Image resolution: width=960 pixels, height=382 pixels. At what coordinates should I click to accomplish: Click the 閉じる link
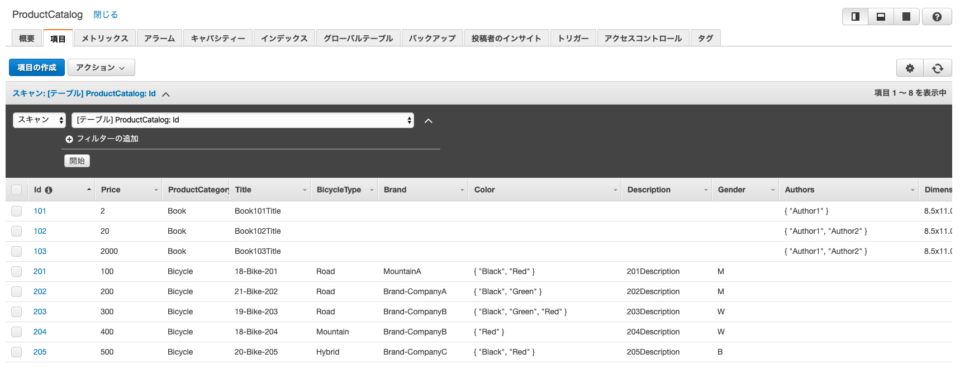pos(106,15)
